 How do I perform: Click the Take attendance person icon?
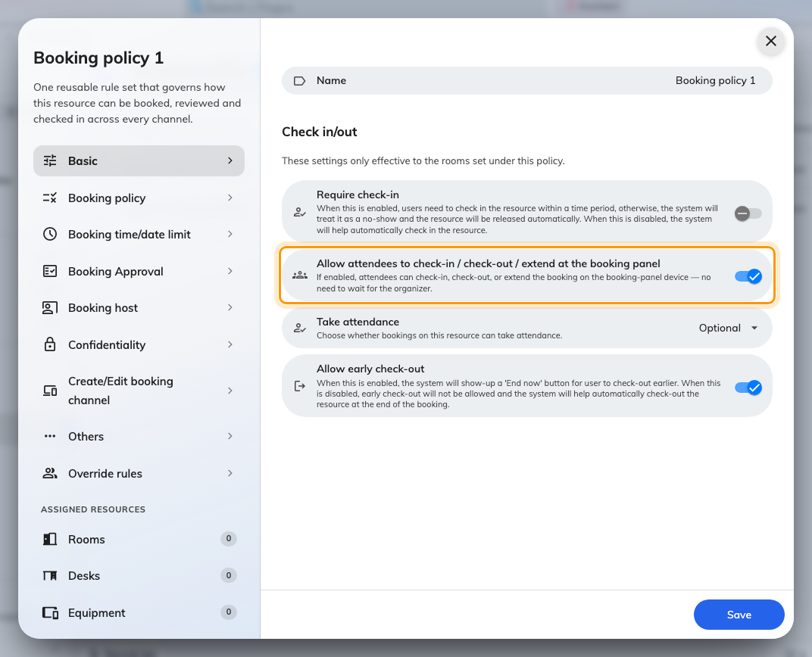point(299,328)
